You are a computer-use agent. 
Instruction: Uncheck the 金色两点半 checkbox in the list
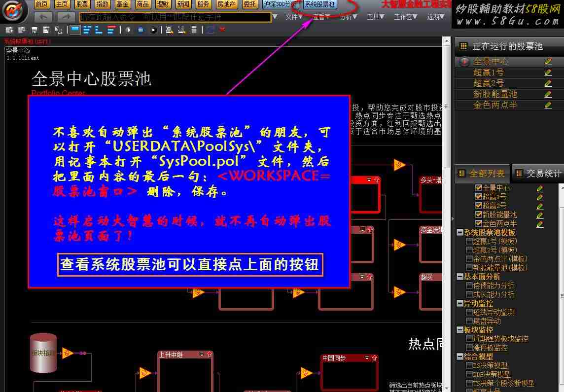(x=478, y=223)
